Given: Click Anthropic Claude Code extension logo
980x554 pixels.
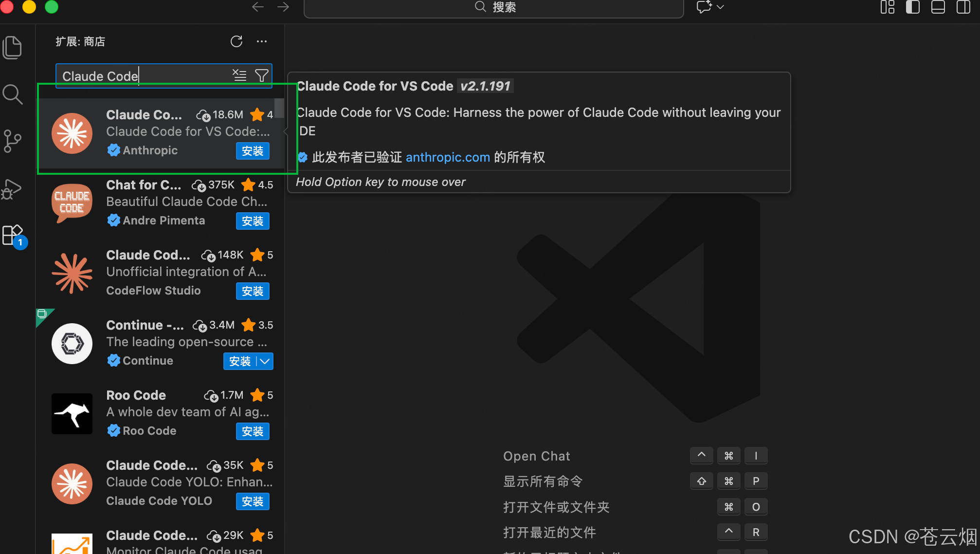Looking at the screenshot, I should 72,133.
